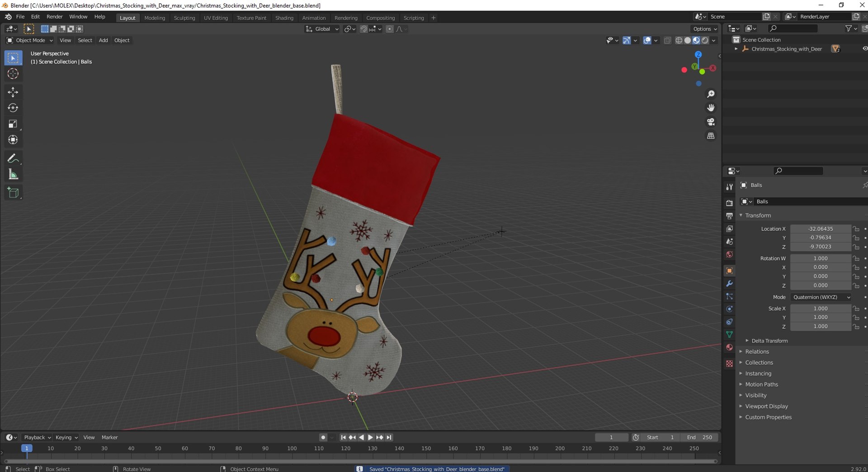Activate the Transform tool

tap(13, 140)
